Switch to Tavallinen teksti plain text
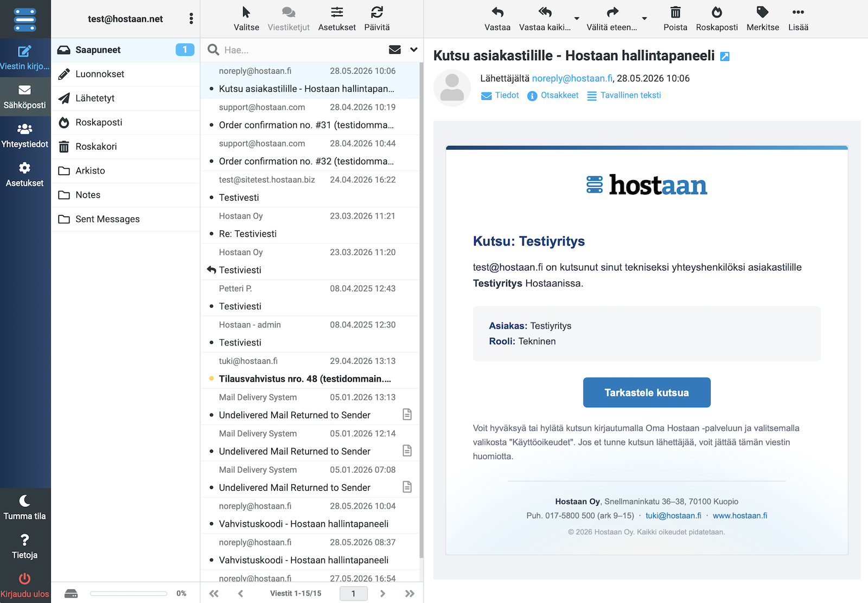 (624, 95)
